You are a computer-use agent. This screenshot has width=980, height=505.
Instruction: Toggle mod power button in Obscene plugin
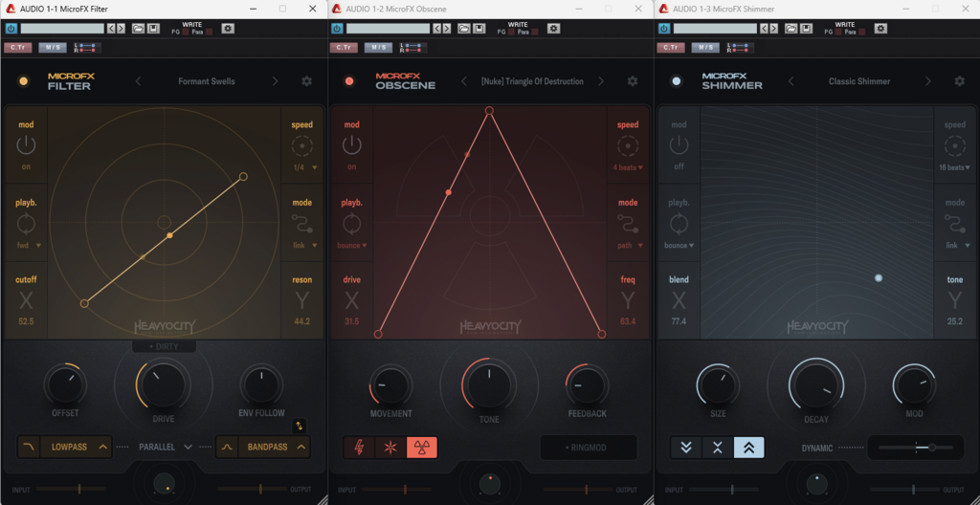tap(352, 145)
